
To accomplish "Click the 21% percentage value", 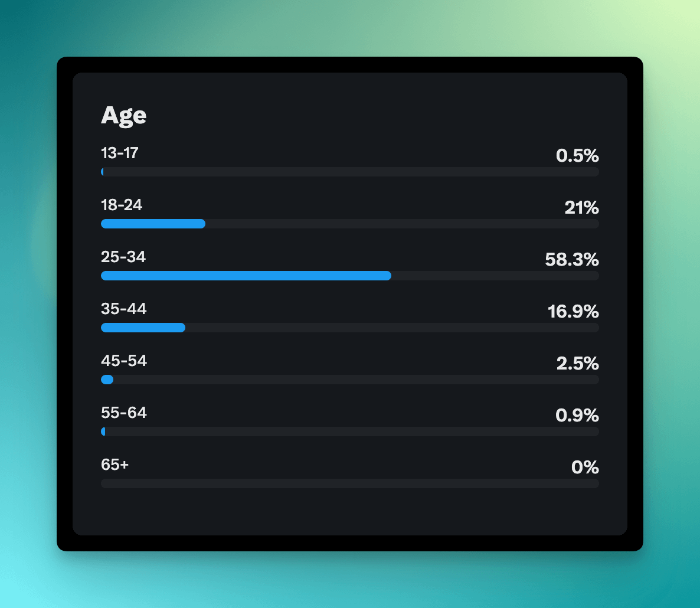I will pyautogui.click(x=582, y=208).
